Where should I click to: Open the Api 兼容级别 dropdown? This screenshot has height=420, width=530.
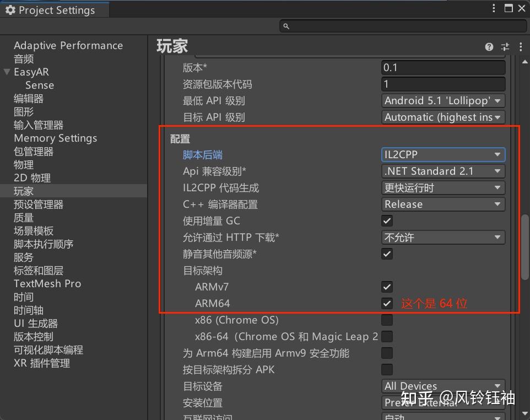(x=443, y=171)
